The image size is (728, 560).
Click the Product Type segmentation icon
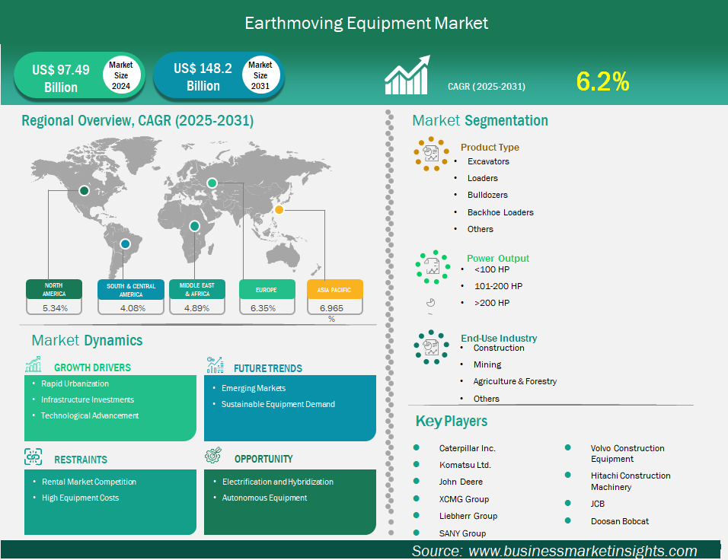(x=432, y=154)
